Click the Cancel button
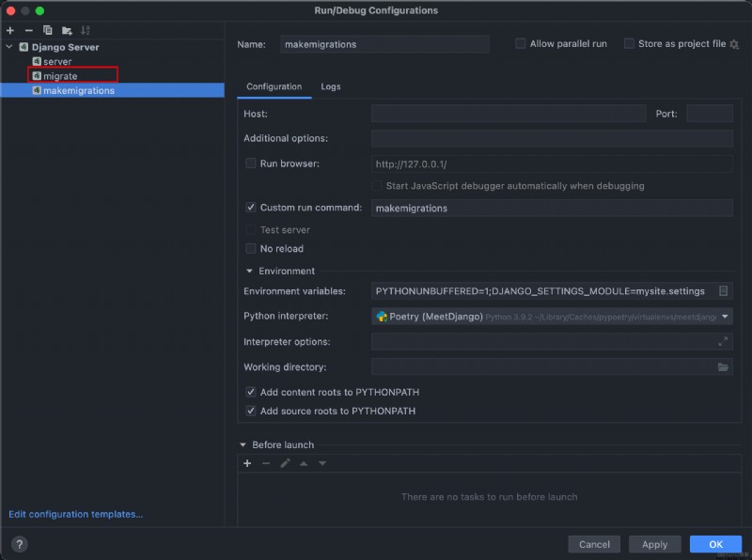 tap(594, 544)
